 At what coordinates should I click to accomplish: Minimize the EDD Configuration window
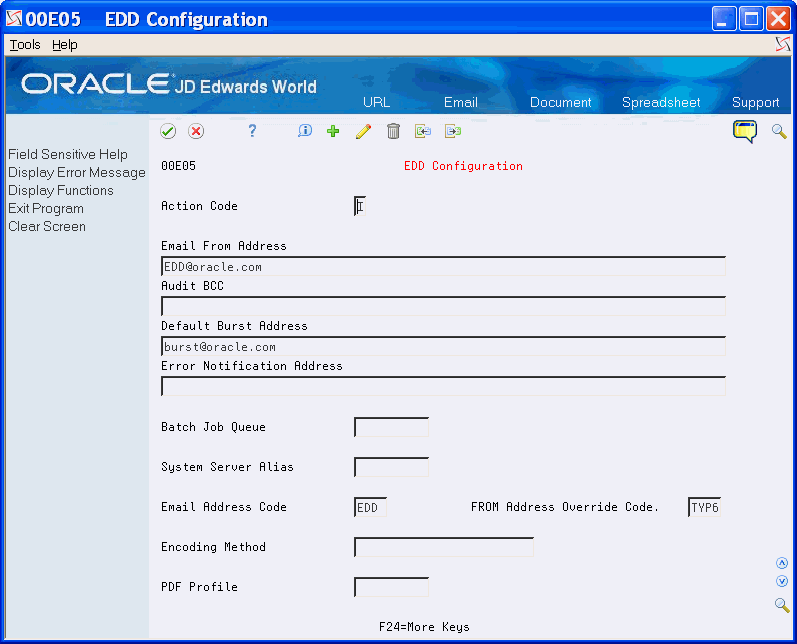tap(724, 19)
